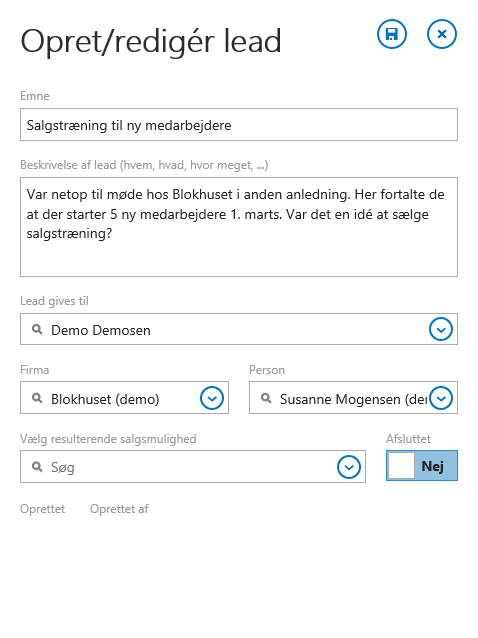Close the lead form with the X icon
478x638 pixels.
pyautogui.click(x=442, y=34)
